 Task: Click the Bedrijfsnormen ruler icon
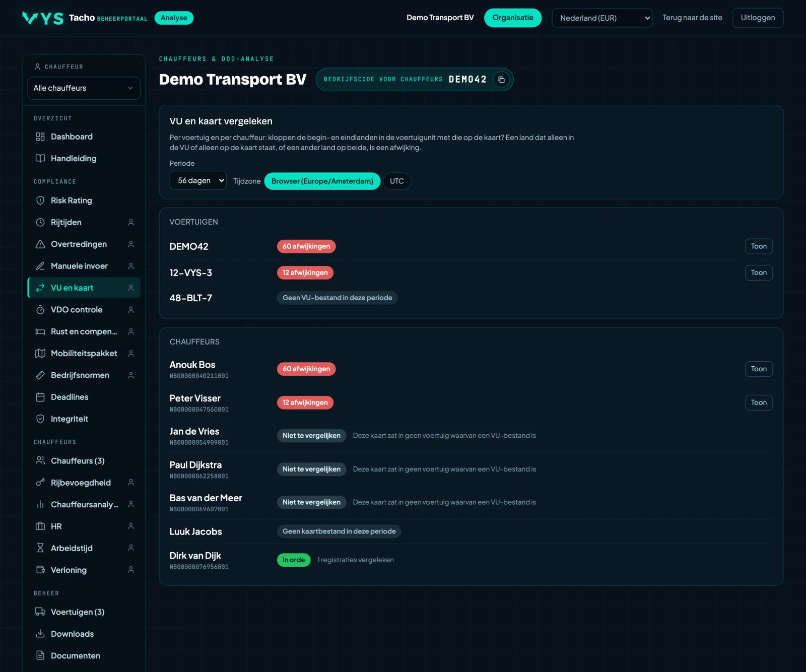click(40, 375)
